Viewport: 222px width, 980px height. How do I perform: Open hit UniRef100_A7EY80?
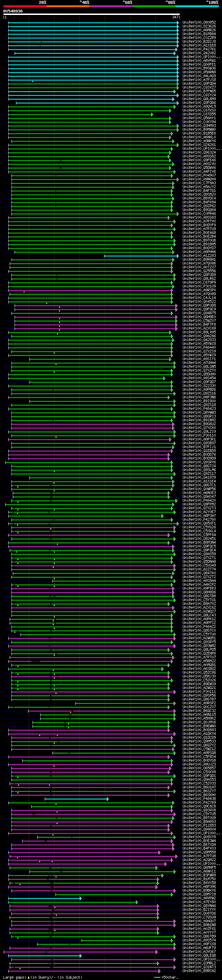(x=199, y=902)
